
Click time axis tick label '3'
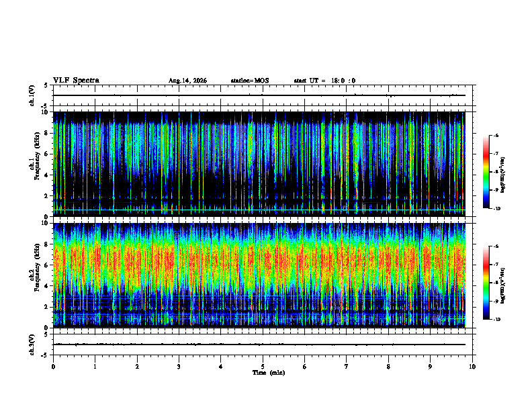(179, 367)
